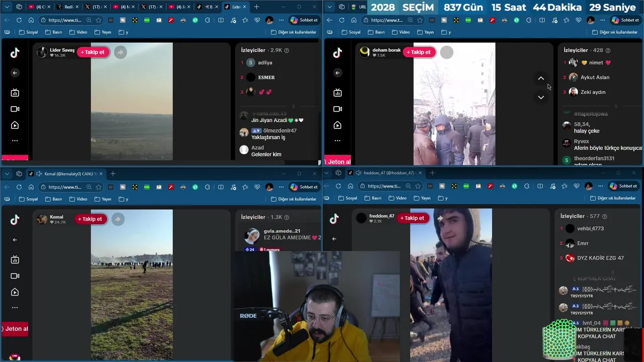Screen dimensions: 644x362
Task: Open Diğer sık kullanılanlar folder in Lider Savaş window
Action: point(293,32)
